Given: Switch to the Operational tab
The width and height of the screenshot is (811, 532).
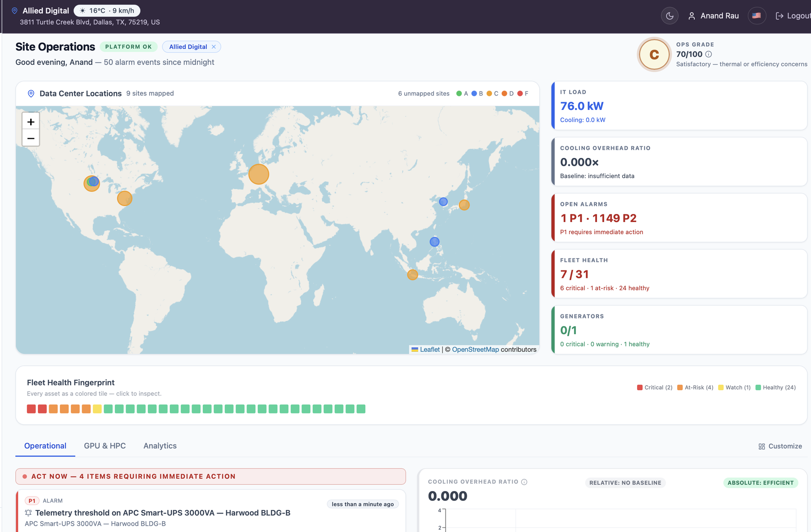Looking at the screenshot, I should coord(45,446).
